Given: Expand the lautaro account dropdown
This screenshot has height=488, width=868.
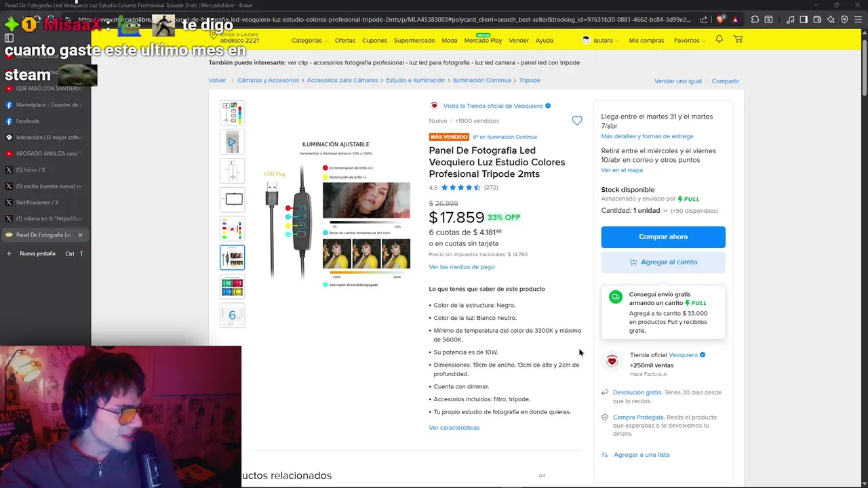Looking at the screenshot, I should click(x=606, y=41).
